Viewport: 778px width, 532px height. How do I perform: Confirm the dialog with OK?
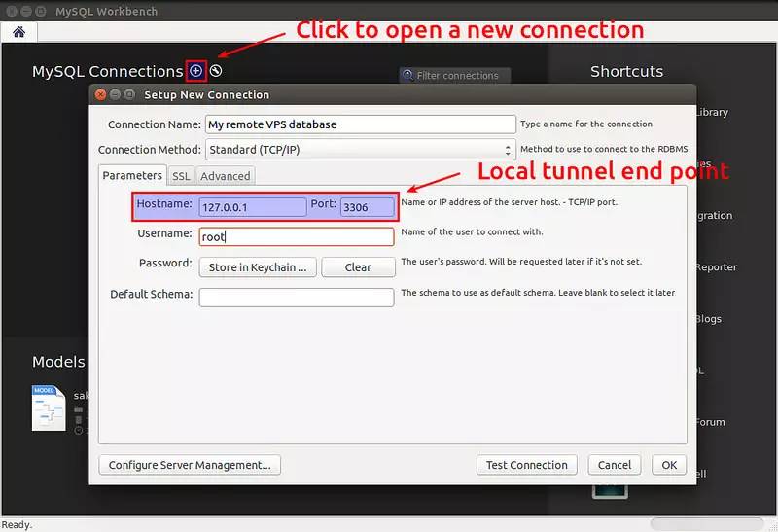[669, 465]
